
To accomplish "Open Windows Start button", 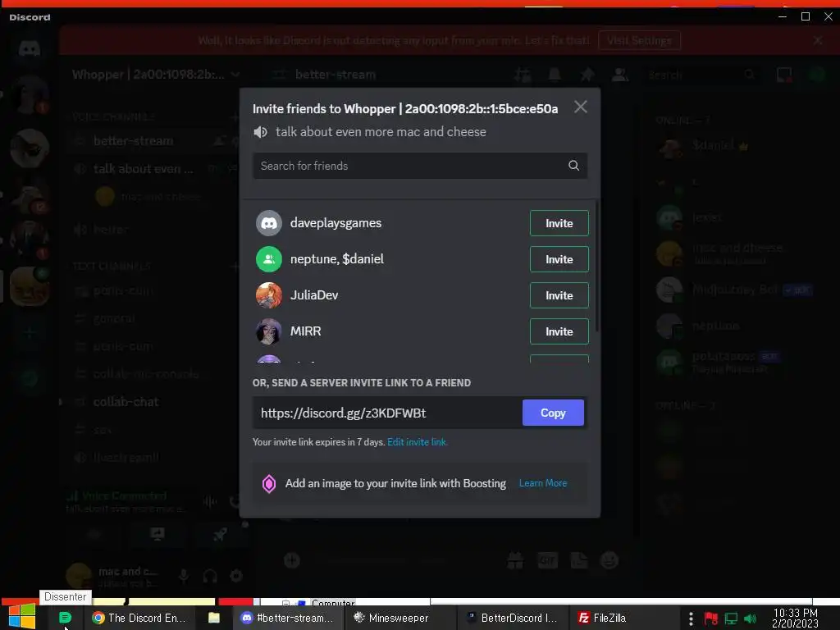I will pyautogui.click(x=22, y=617).
